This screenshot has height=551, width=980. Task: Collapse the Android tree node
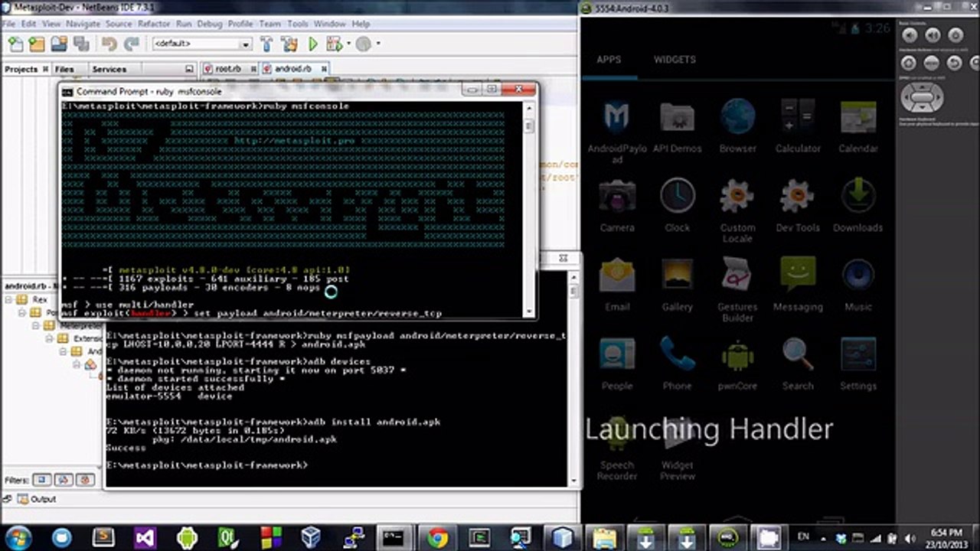coord(64,351)
